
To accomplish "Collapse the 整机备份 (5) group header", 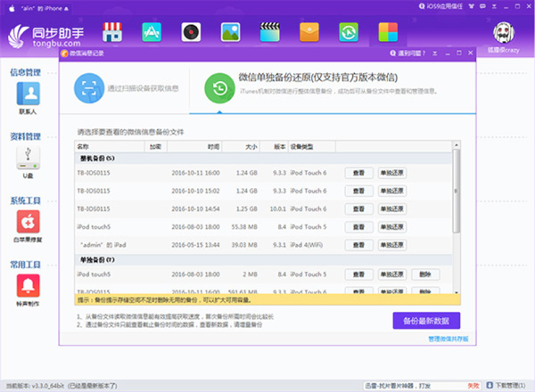I will pyautogui.click(x=263, y=159).
